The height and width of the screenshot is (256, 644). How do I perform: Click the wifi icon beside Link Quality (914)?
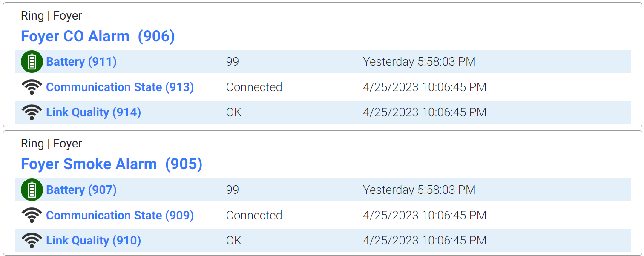pyautogui.click(x=32, y=112)
